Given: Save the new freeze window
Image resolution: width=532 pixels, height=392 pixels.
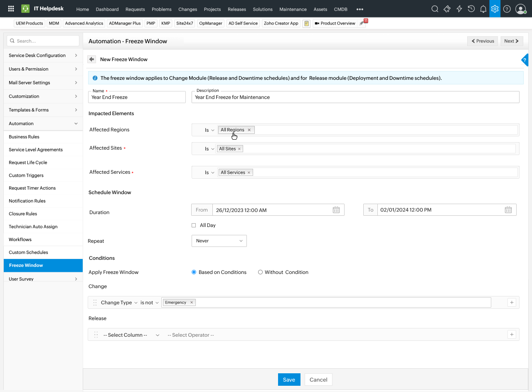Looking at the screenshot, I should point(289,379).
